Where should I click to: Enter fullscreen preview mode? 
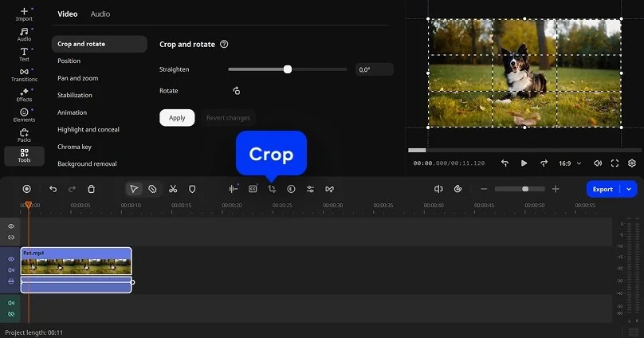tap(615, 163)
